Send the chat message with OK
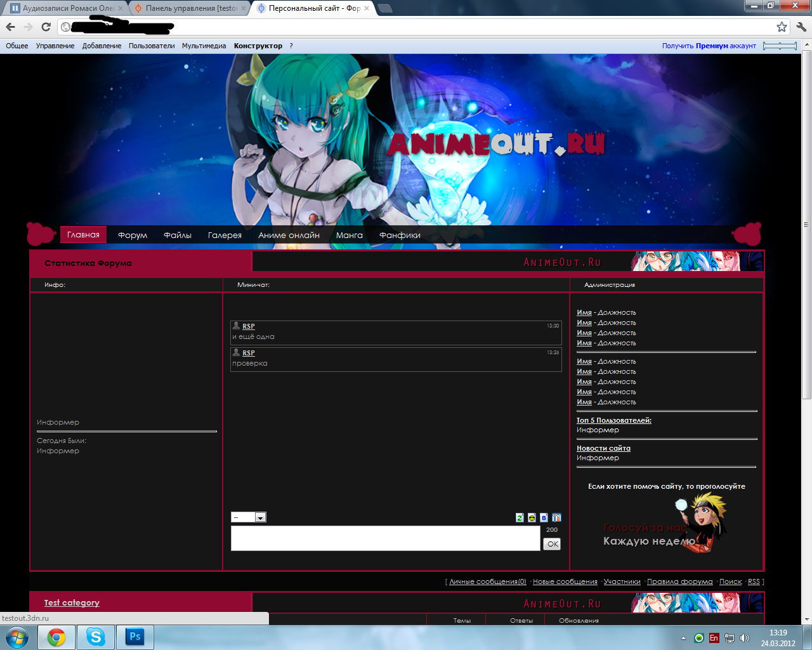 tap(552, 544)
